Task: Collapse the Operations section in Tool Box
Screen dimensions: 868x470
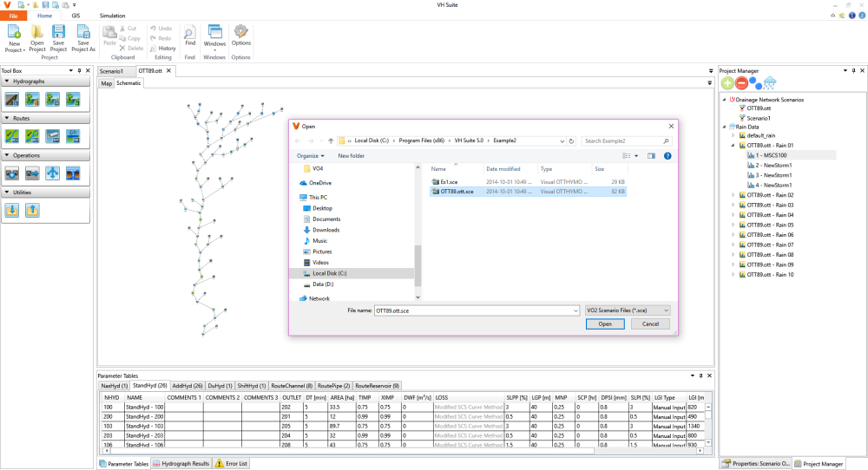Action: (x=7, y=155)
